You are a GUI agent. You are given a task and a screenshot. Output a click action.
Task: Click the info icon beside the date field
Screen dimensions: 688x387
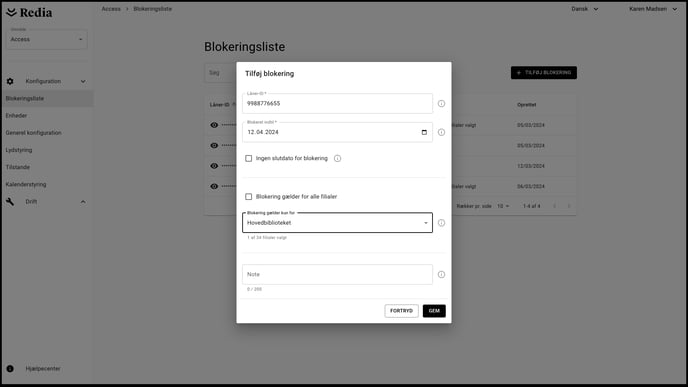441,132
